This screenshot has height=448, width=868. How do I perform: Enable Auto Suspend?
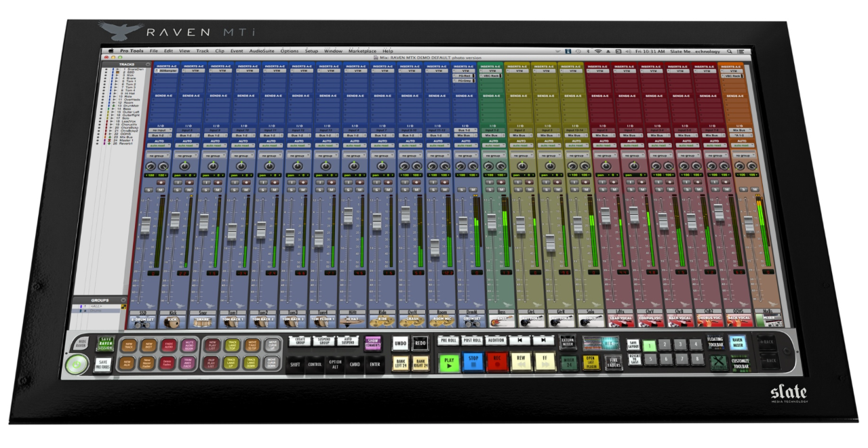[348, 340]
